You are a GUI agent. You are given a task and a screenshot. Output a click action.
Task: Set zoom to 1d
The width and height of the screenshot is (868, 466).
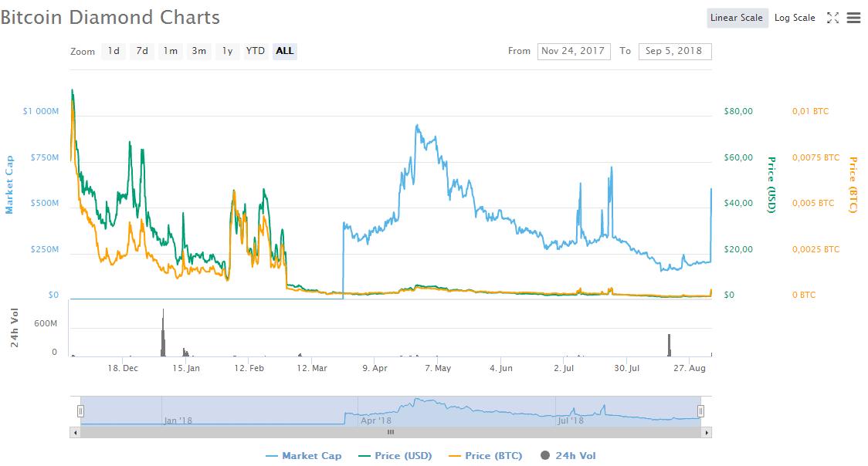114,51
